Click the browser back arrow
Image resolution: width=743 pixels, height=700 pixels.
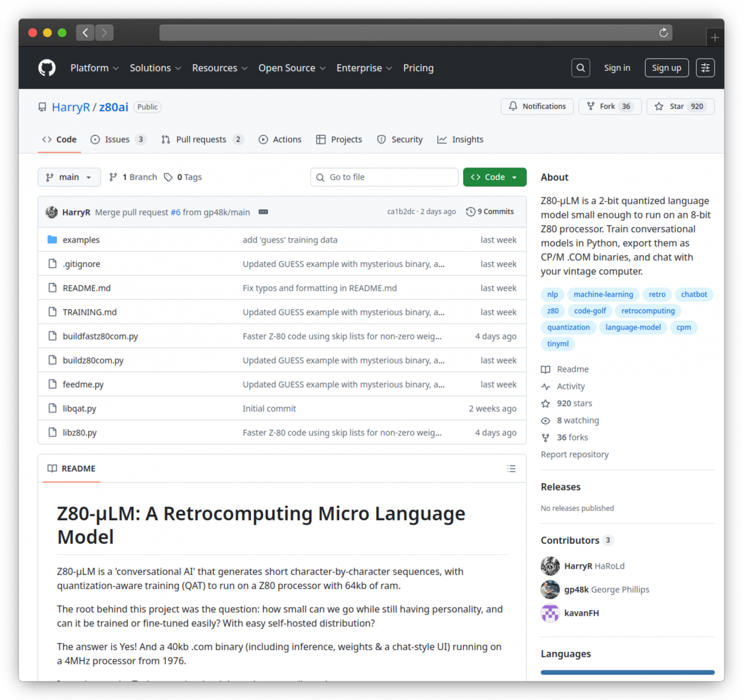point(85,33)
